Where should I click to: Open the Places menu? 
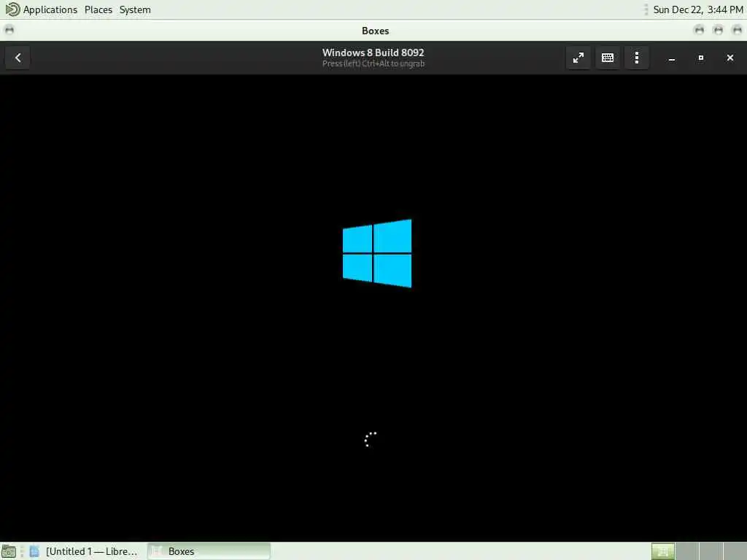coord(98,9)
